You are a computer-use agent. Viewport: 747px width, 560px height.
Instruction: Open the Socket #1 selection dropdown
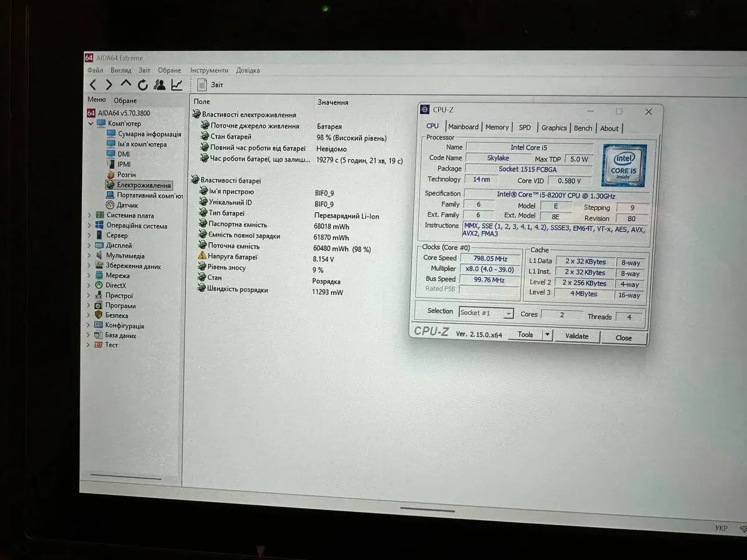[x=508, y=314]
